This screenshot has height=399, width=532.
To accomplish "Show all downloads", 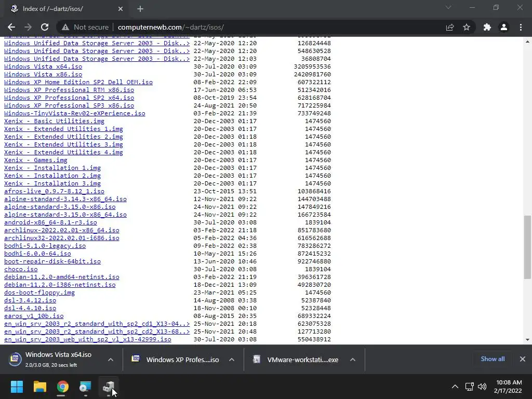I will point(493,359).
